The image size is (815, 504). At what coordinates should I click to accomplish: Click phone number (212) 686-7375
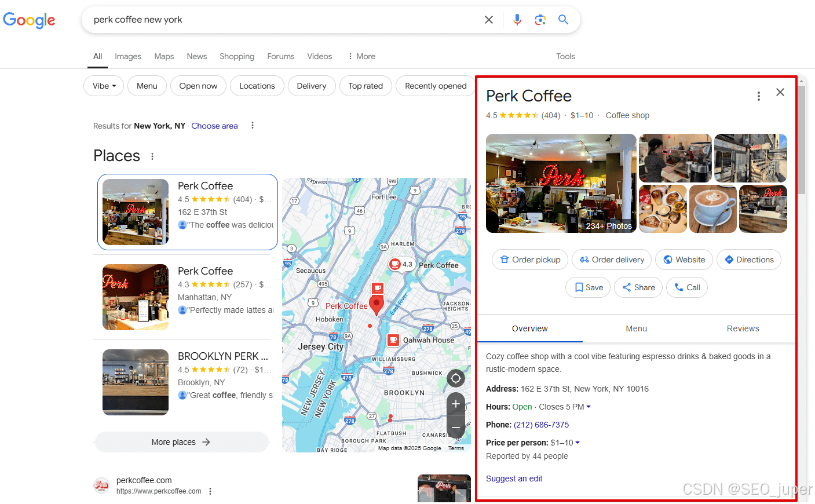click(541, 425)
